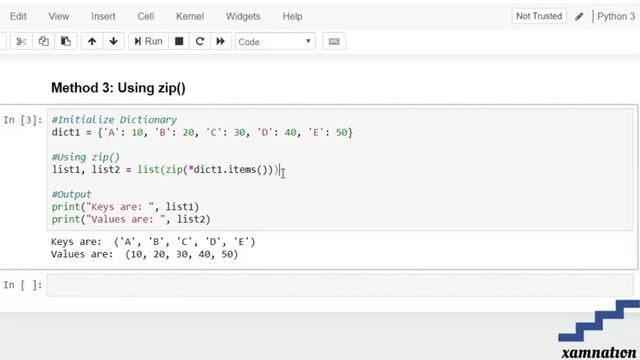Click the In [3] cell prompt

pyautogui.click(x=23, y=120)
